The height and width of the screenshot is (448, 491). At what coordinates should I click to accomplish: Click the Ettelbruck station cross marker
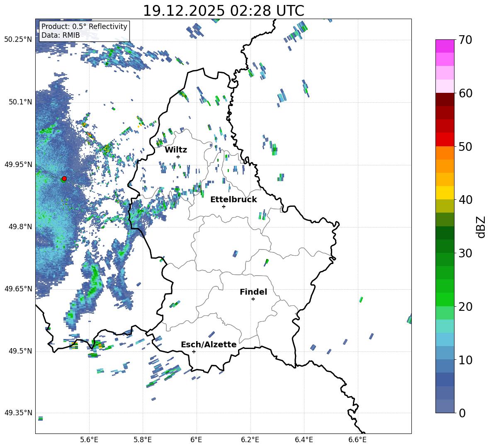click(x=224, y=206)
